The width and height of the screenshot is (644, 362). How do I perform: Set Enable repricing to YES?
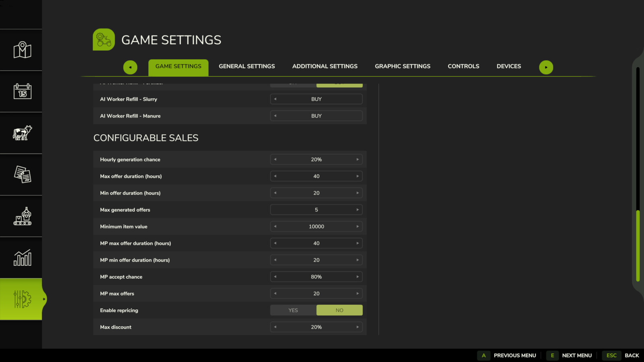pos(293,310)
